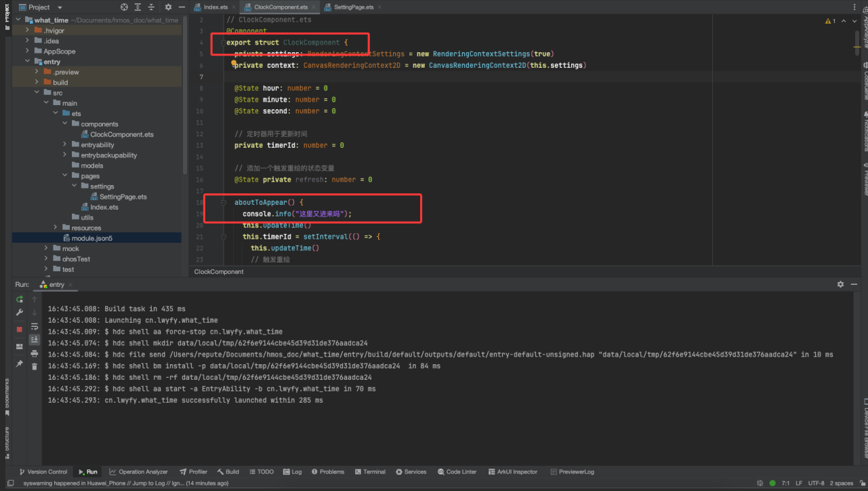Collapse the what_time root folder
This screenshot has height=491, width=868.
pos(18,20)
